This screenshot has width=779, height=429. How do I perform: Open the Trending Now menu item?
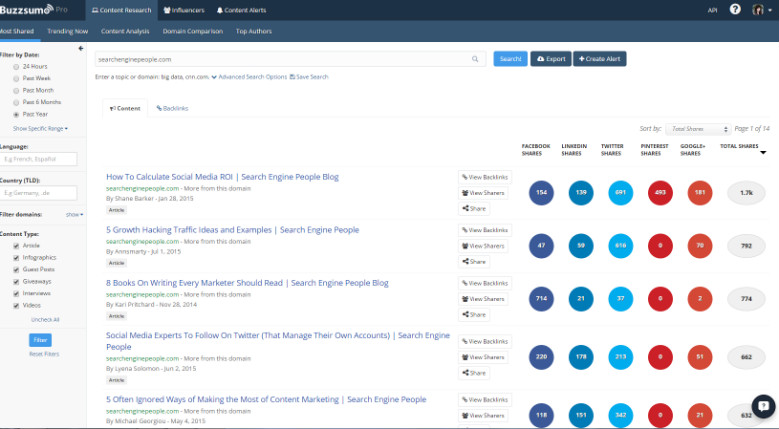coord(67,31)
